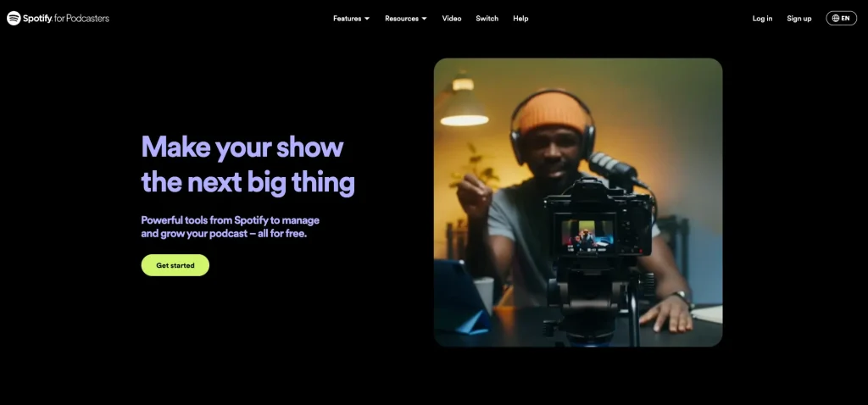Click Log in
The image size is (868, 405).
coord(762,19)
